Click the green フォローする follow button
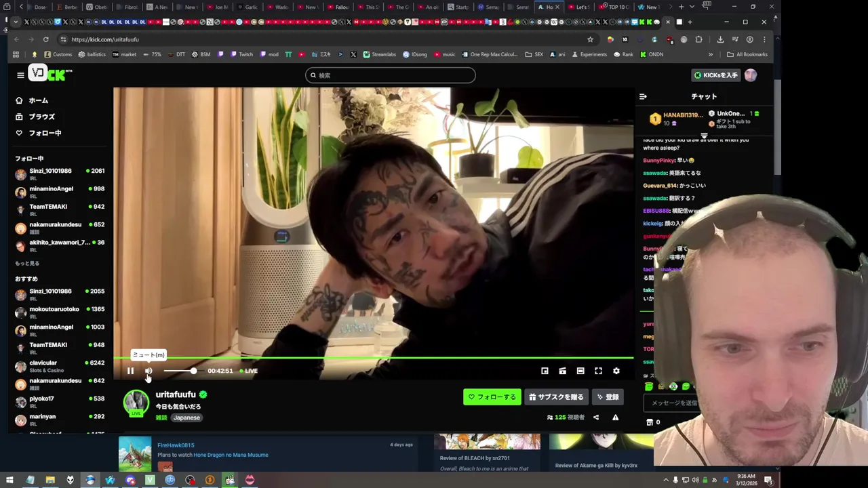Screen dimensions: 868x488 492,397
